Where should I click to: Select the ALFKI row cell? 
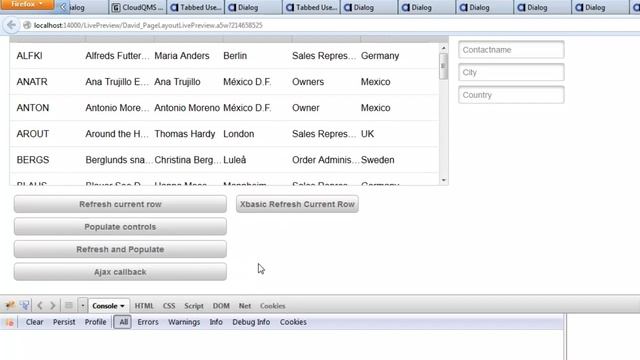click(29, 56)
